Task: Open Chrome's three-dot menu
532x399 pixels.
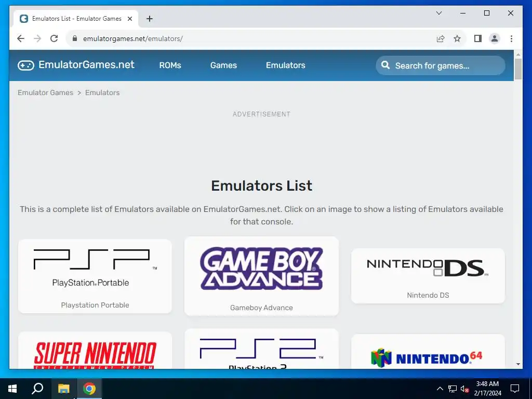Action: click(511, 38)
